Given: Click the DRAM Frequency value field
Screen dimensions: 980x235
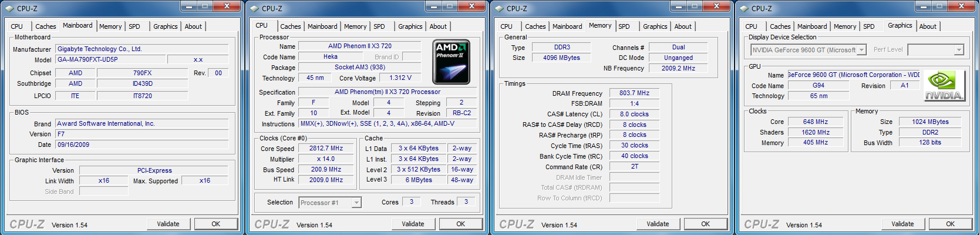Looking at the screenshot, I should pos(634,93).
